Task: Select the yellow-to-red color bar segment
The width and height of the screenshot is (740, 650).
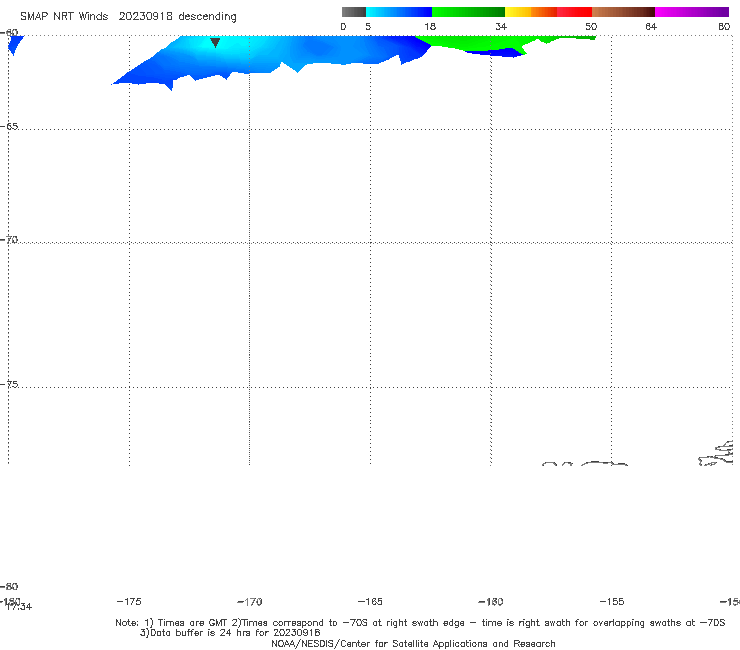Action: [548, 12]
